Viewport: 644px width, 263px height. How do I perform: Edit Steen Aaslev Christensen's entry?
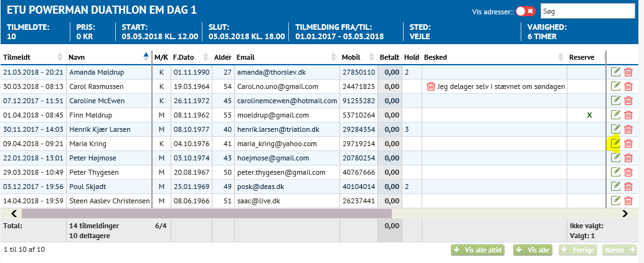(x=615, y=200)
